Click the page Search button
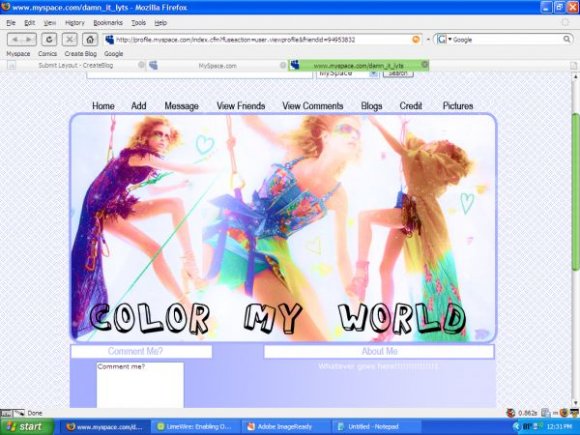Screen dimensions: 580x435 (398, 74)
